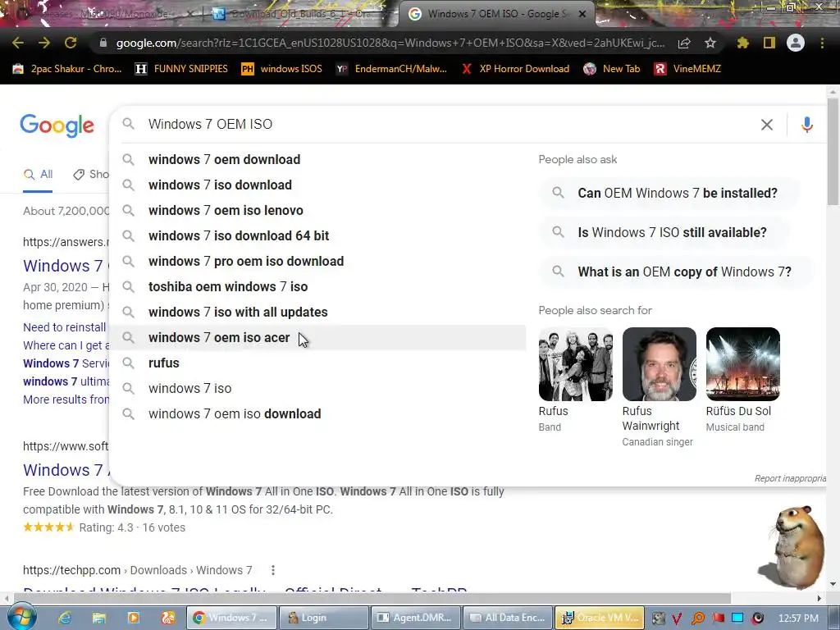Click the Chrome Windows 7 taskbar button

pos(231,618)
